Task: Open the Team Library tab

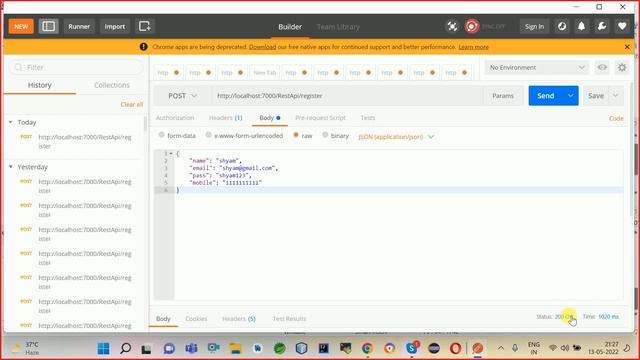Action: 338,27
